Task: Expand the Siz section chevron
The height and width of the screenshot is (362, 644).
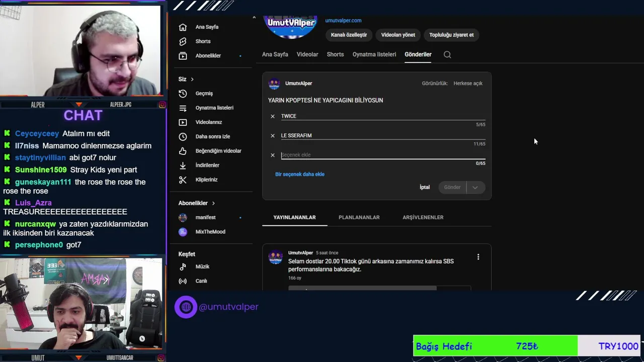Action: pyautogui.click(x=192, y=79)
